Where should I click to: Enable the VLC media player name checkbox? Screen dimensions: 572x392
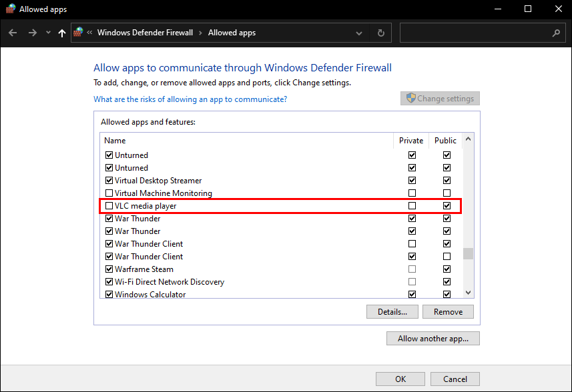pyautogui.click(x=109, y=206)
